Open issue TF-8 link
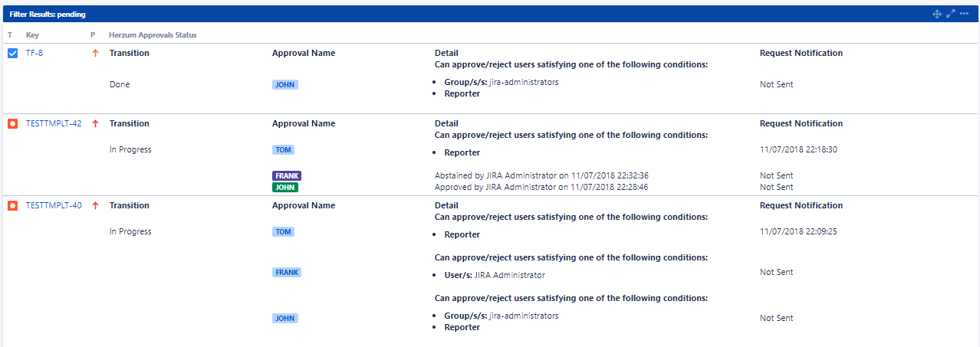Image resolution: width=980 pixels, height=347 pixels. tap(35, 53)
